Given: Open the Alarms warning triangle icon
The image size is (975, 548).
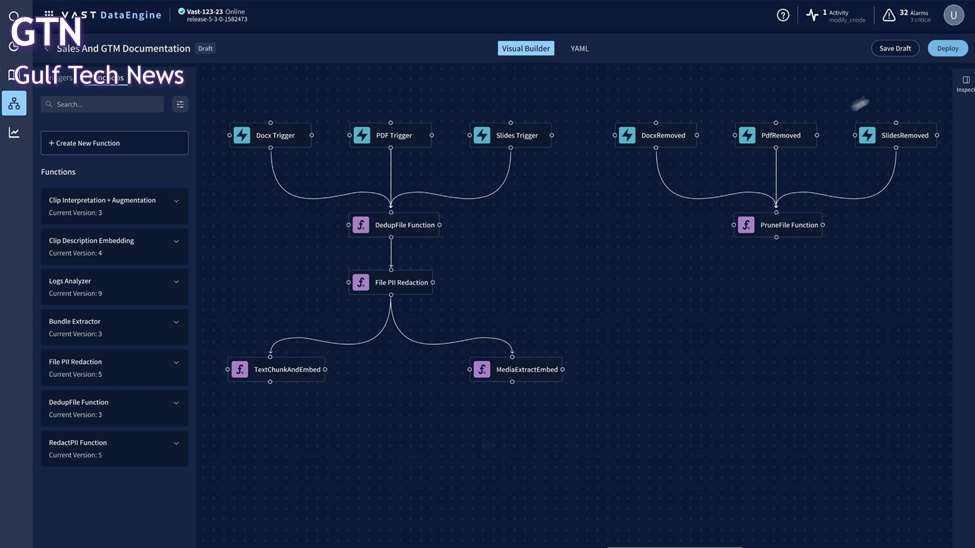Looking at the screenshot, I should click(x=888, y=15).
